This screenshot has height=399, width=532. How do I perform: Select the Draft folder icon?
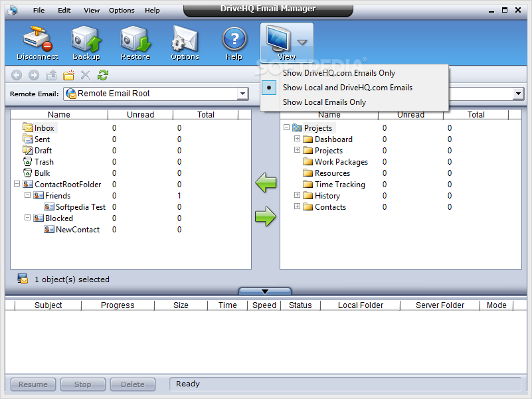click(28, 150)
